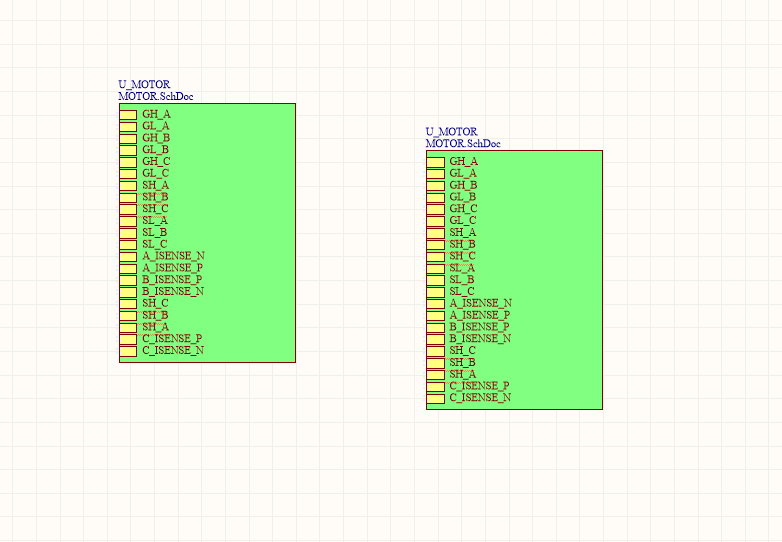Select A_ISENSE_N port icon in right sheet
The width and height of the screenshot is (782, 542).
click(435, 304)
